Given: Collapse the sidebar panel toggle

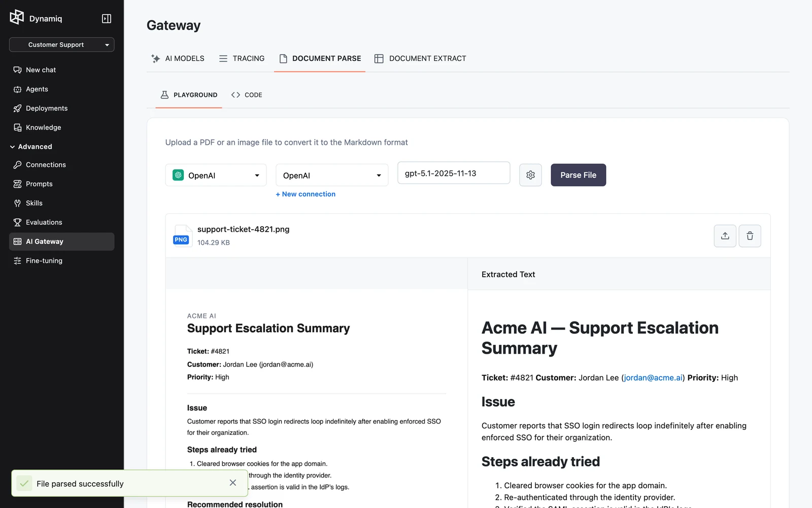Looking at the screenshot, I should [x=107, y=19].
